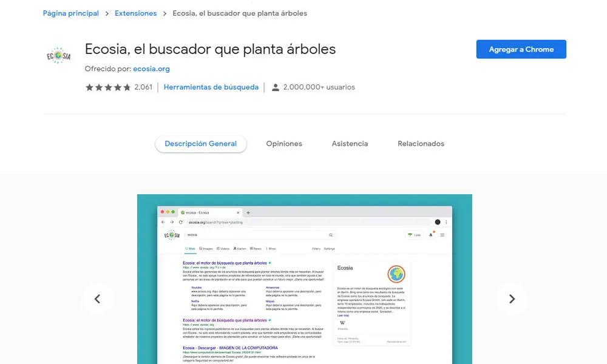Open the Herramientas de búsqueda category link
The image size is (607, 364).
(211, 87)
